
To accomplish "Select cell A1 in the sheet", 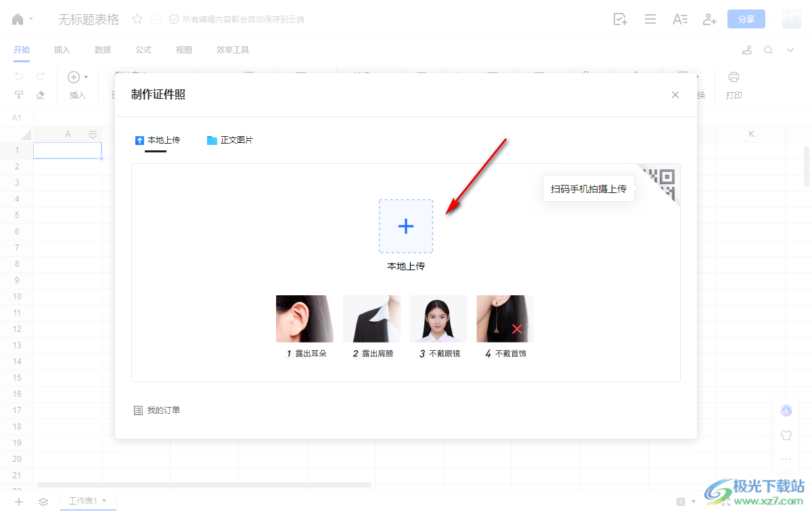I will (x=68, y=150).
